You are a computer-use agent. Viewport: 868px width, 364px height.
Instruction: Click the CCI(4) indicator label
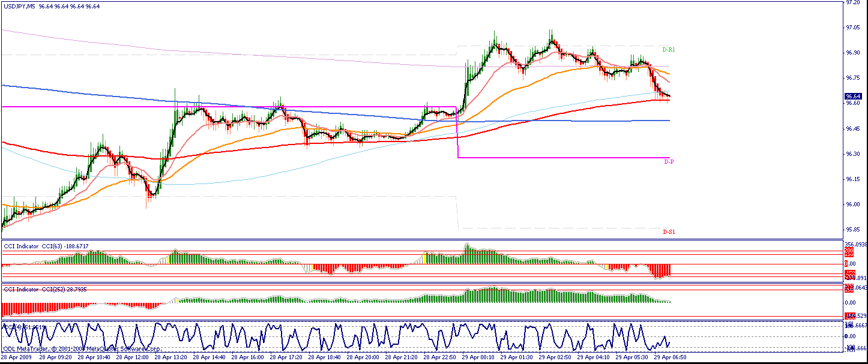point(24,327)
